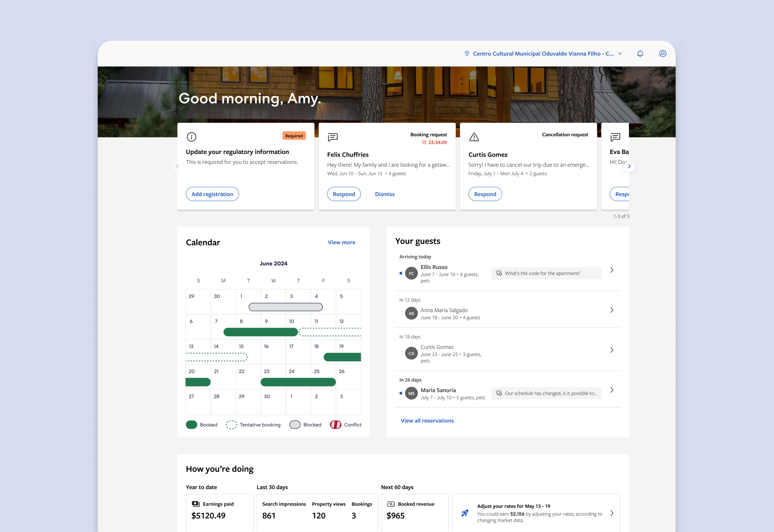The height and width of the screenshot is (532, 774).
Task: Select the blocked gray bar in calendar
Action: click(x=285, y=307)
